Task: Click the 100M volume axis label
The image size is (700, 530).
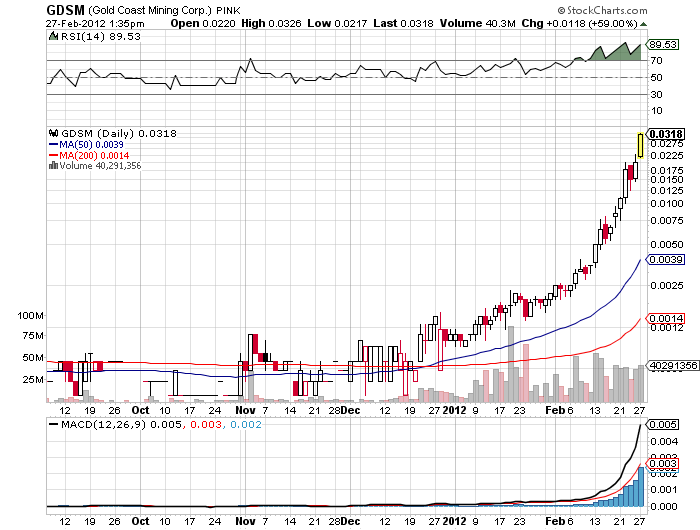Action: 30,316
